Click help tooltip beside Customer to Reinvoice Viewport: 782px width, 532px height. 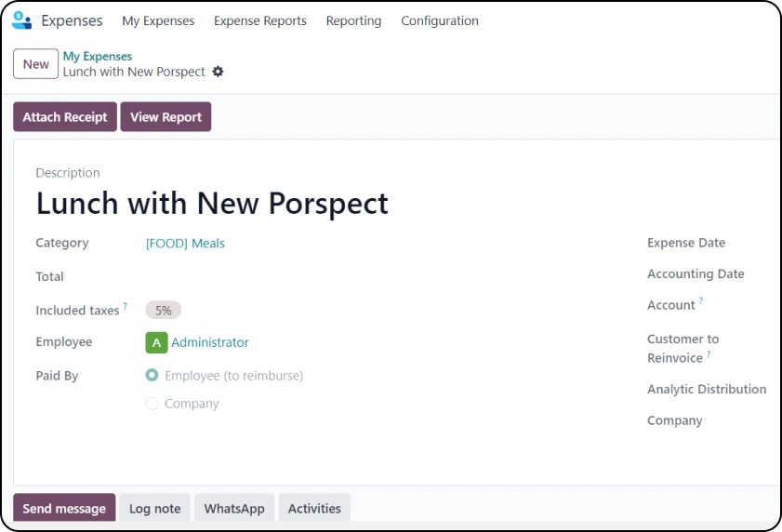point(709,353)
